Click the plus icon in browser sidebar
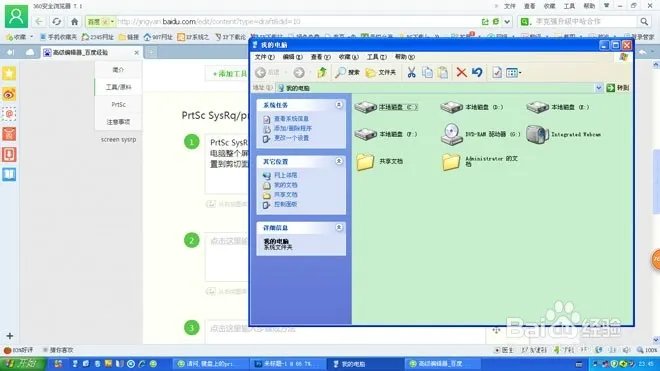The width and height of the screenshot is (660, 371). click(x=10, y=336)
